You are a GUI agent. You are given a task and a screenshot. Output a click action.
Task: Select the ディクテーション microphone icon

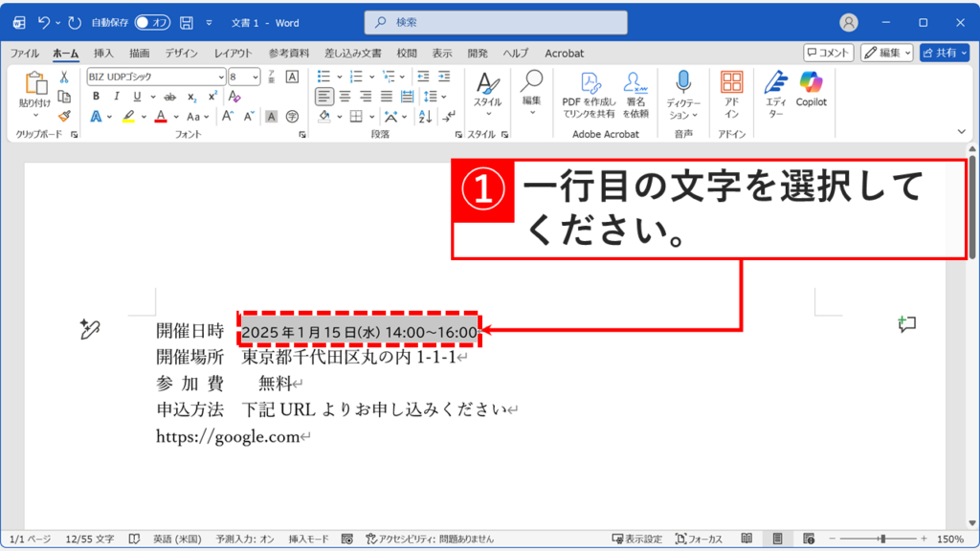click(x=684, y=81)
